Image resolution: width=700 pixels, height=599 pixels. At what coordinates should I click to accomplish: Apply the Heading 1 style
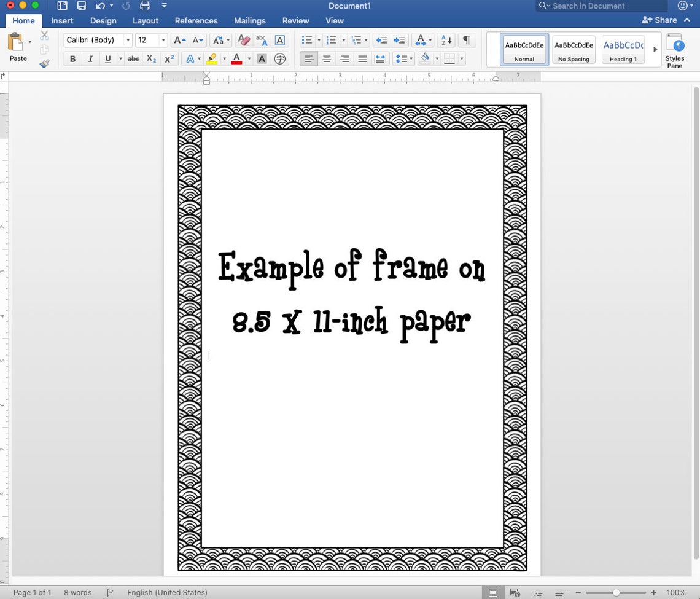pyautogui.click(x=623, y=49)
